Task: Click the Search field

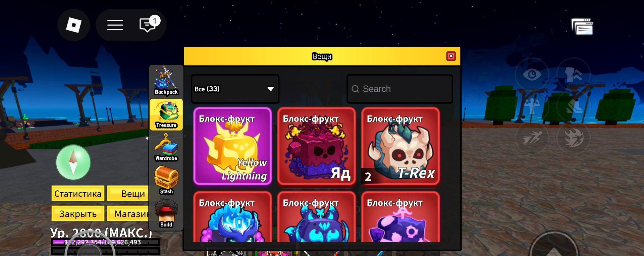Action: [400, 89]
